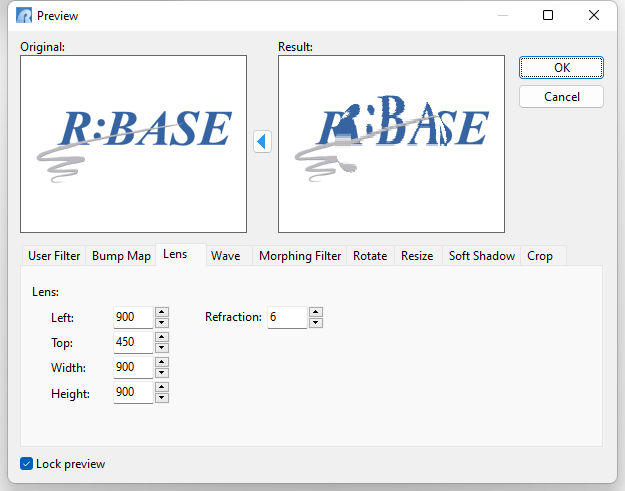Click the blue left-arrow apply-back button
Screen dimensions: 625x491
(x=262, y=141)
